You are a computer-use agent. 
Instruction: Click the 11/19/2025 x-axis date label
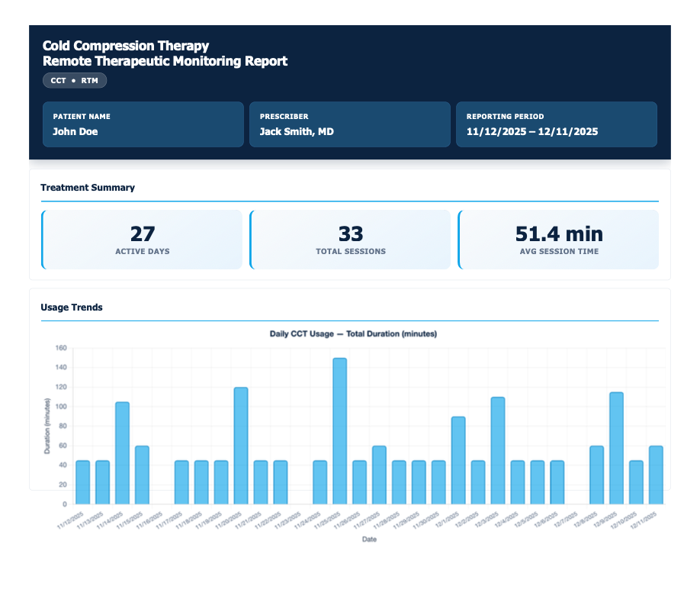tap(210, 520)
